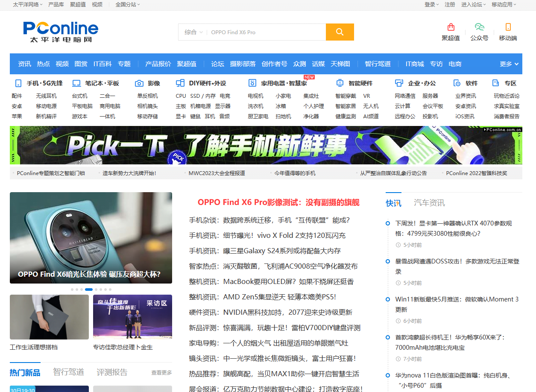Click the 专区 category icon
Image resolution: width=536 pixels, height=392 pixels.
(496, 83)
